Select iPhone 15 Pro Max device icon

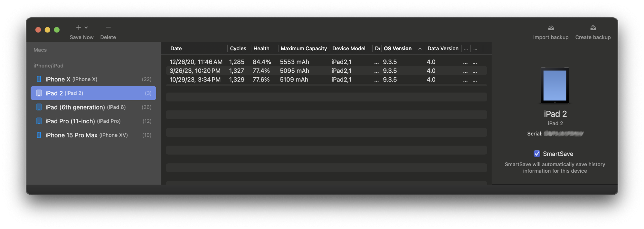39,135
